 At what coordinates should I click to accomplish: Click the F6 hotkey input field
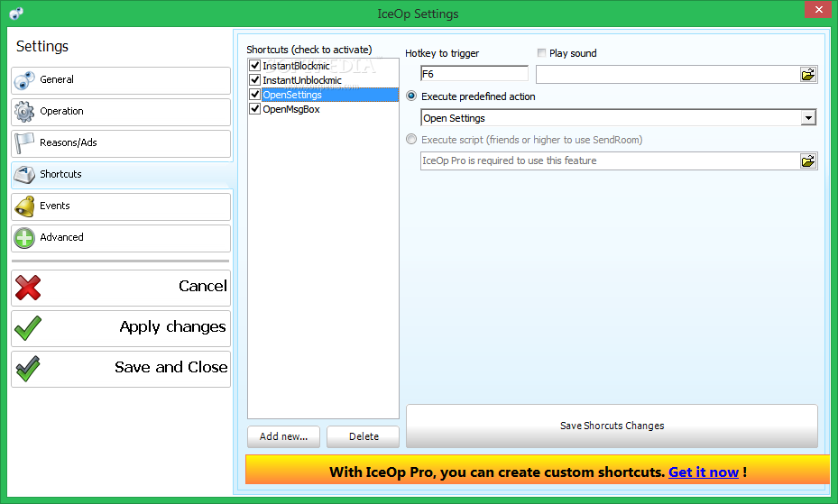pyautogui.click(x=474, y=74)
